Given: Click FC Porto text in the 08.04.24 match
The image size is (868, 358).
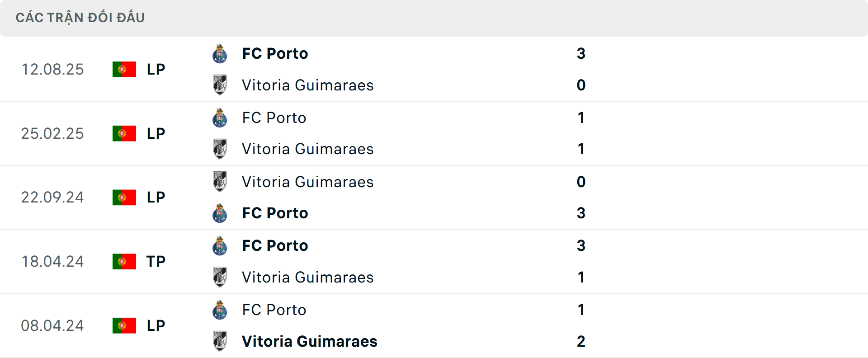Looking at the screenshot, I should click(x=274, y=310).
